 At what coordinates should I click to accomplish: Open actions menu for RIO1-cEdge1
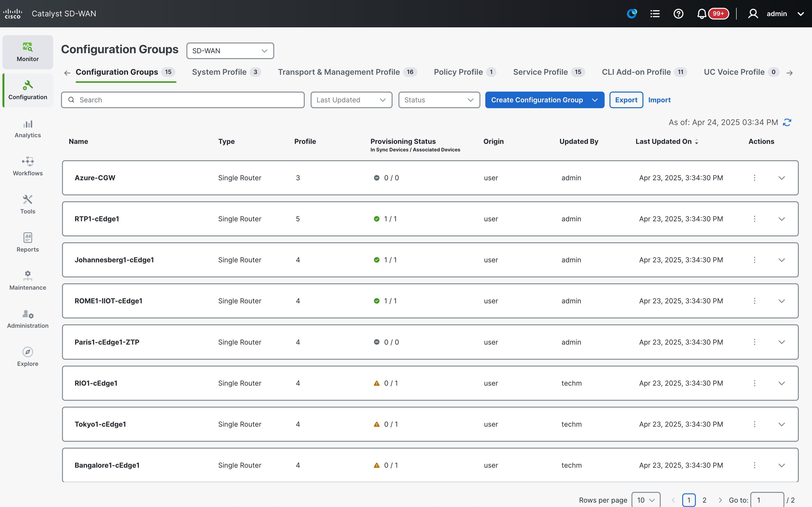755,383
